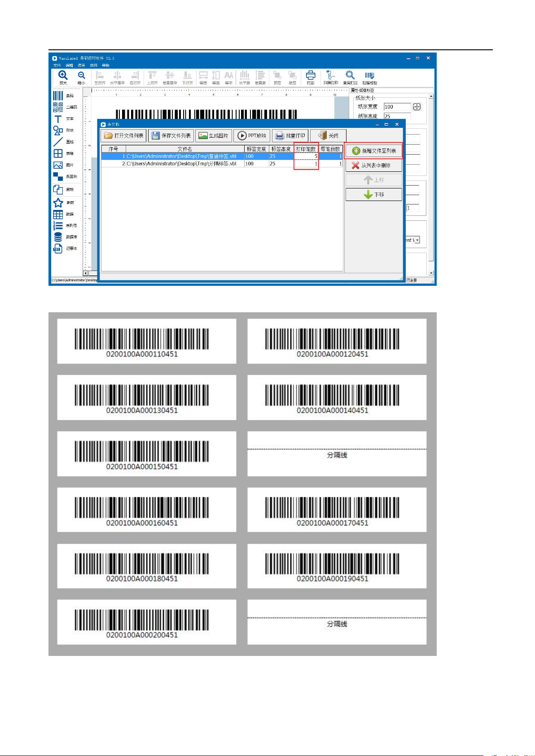Click the 标签宽度 column header
This screenshot has width=535, height=756.
pos(256,149)
